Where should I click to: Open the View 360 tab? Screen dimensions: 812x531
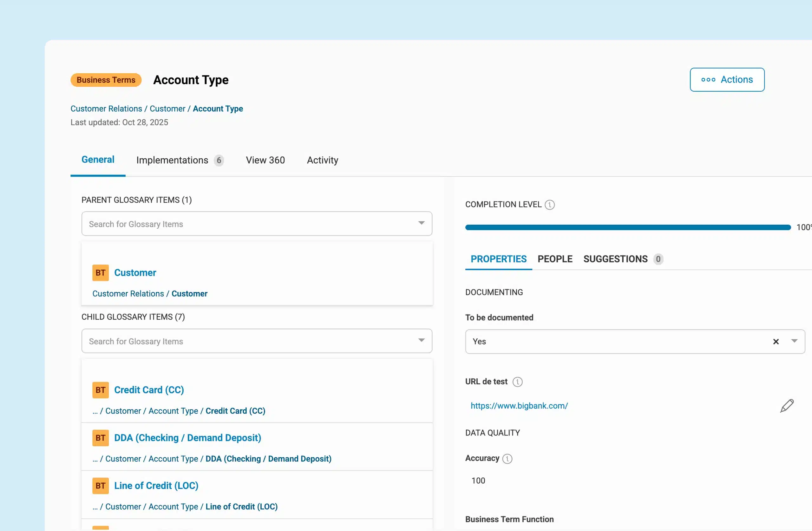[x=265, y=160]
